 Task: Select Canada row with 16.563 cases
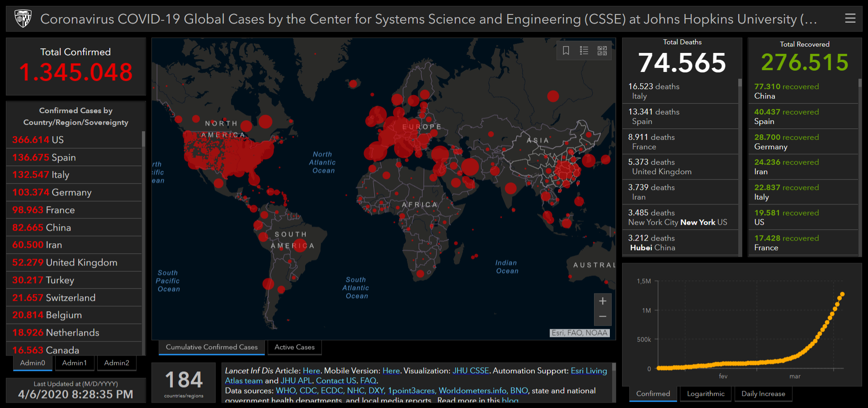coord(74,349)
